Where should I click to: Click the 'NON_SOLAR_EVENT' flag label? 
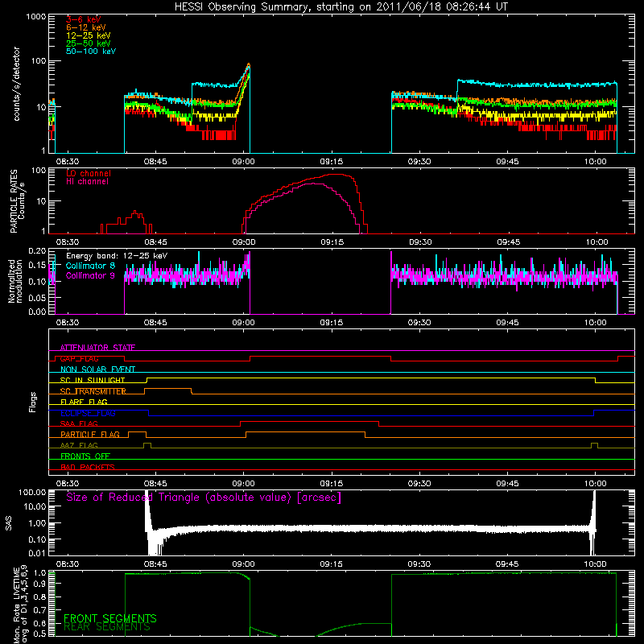(x=97, y=369)
